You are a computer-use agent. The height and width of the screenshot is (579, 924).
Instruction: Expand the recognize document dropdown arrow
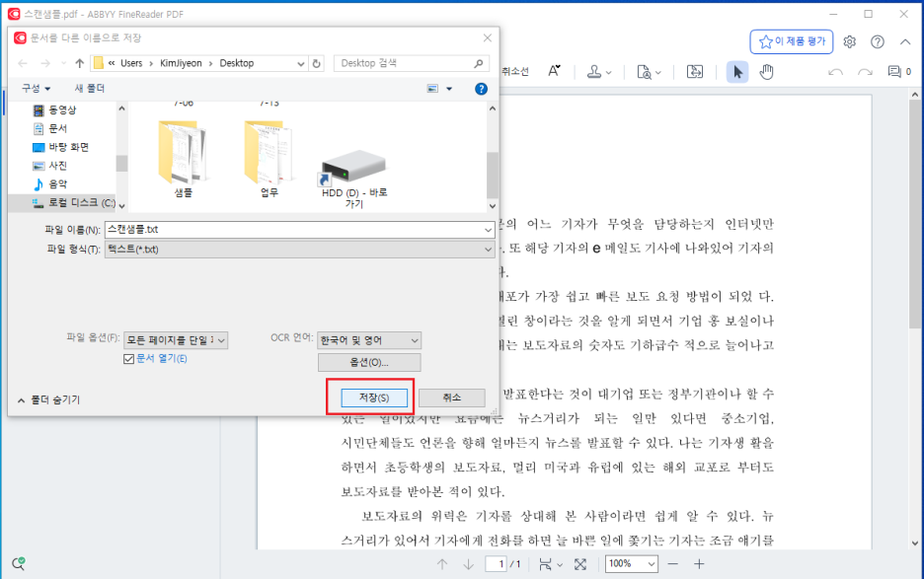pos(658,72)
